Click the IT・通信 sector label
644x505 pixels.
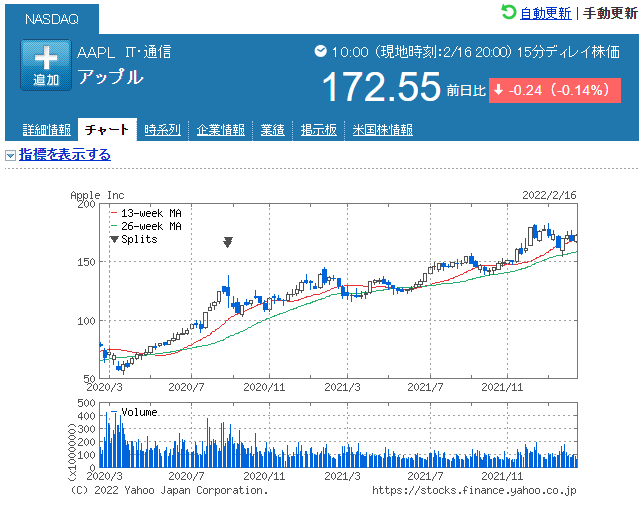click(148, 52)
